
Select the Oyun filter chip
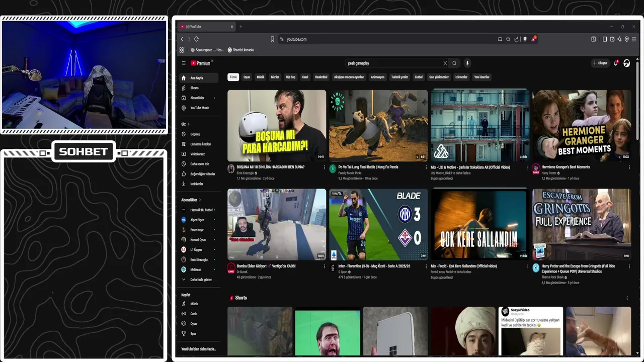[x=247, y=77]
